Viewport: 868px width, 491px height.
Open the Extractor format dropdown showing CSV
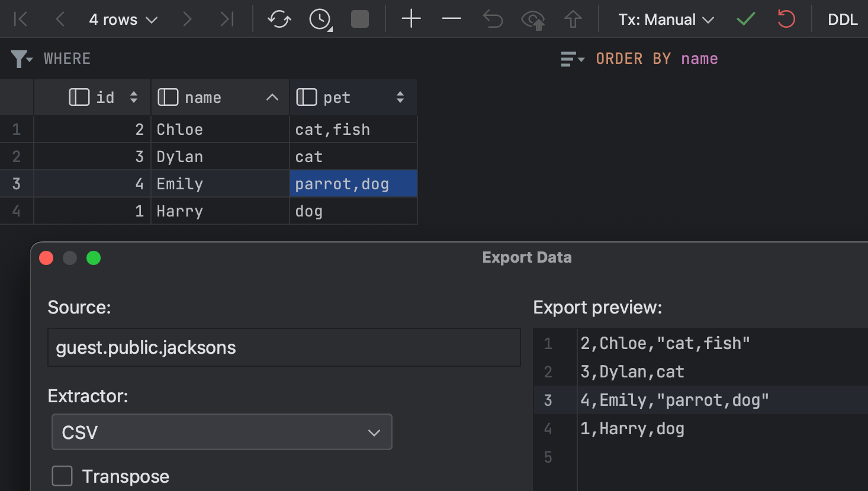[221, 432]
